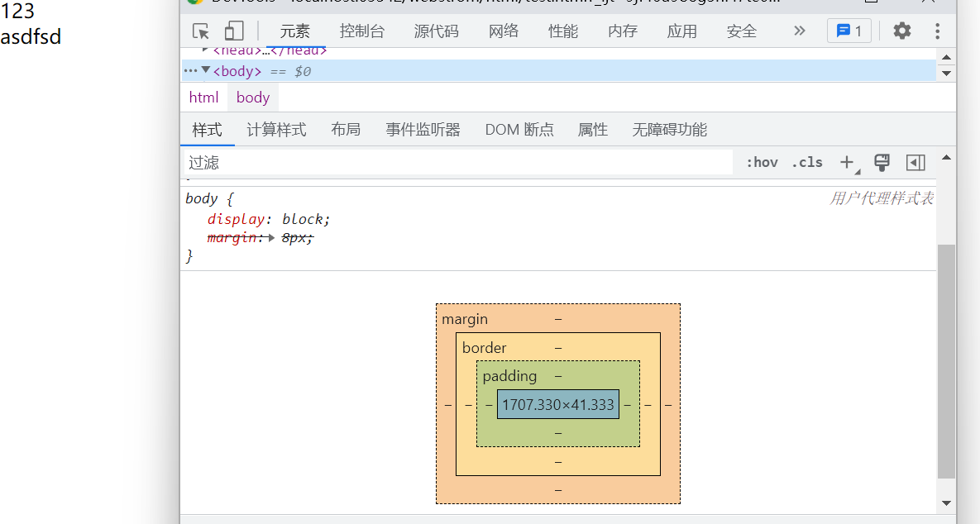980x524 pixels.
Task: Select the body breadcrumb item
Action: [x=252, y=97]
